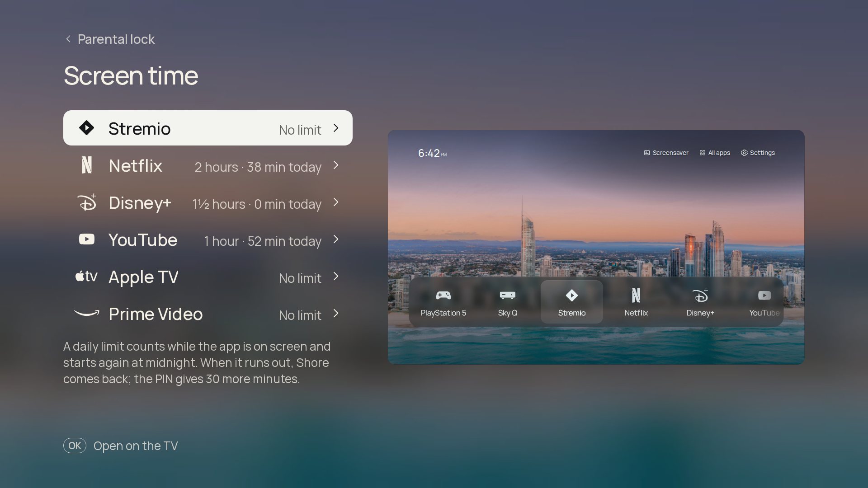Select the Disney+ icon in the preview dock

click(700, 296)
